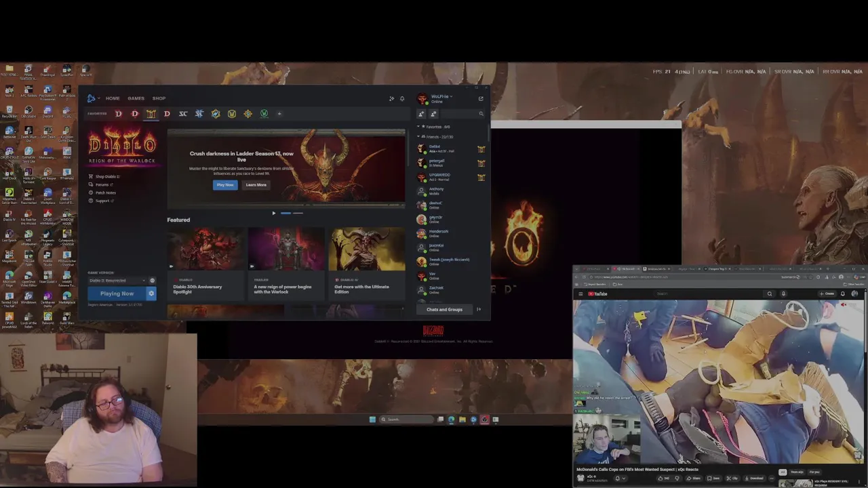Screen dimensions: 868x488
Task: Click the YouTube logo in the browser window
Action: 597,294
